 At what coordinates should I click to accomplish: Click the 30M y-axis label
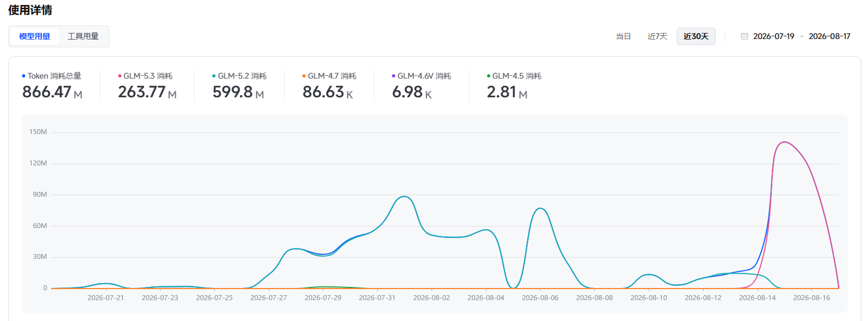[40, 257]
